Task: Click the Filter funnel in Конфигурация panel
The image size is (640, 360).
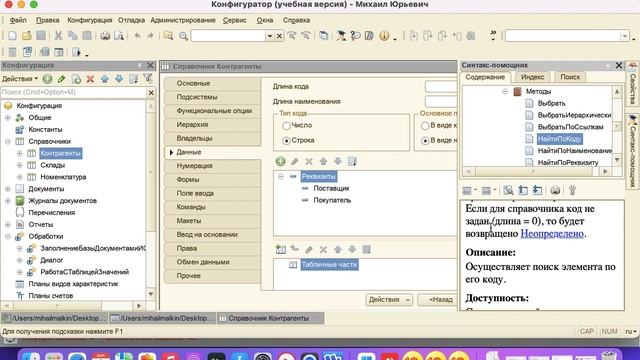Action: pos(148,78)
